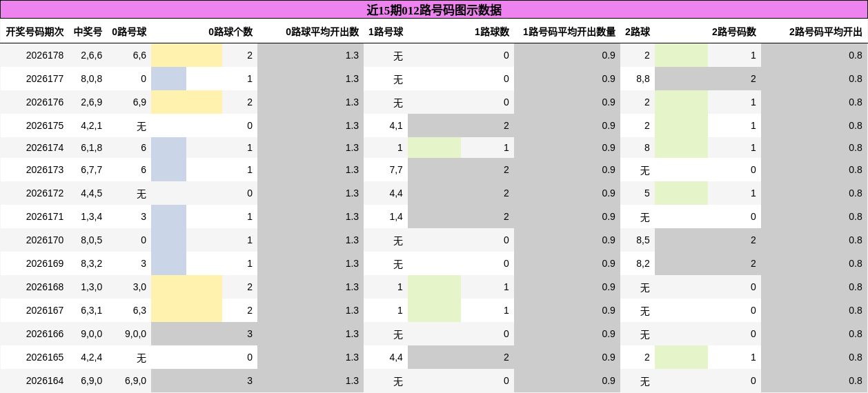Select the 2路号码平均开出 column header
Viewport: 868px width, 393px height.
pyautogui.click(x=826, y=32)
